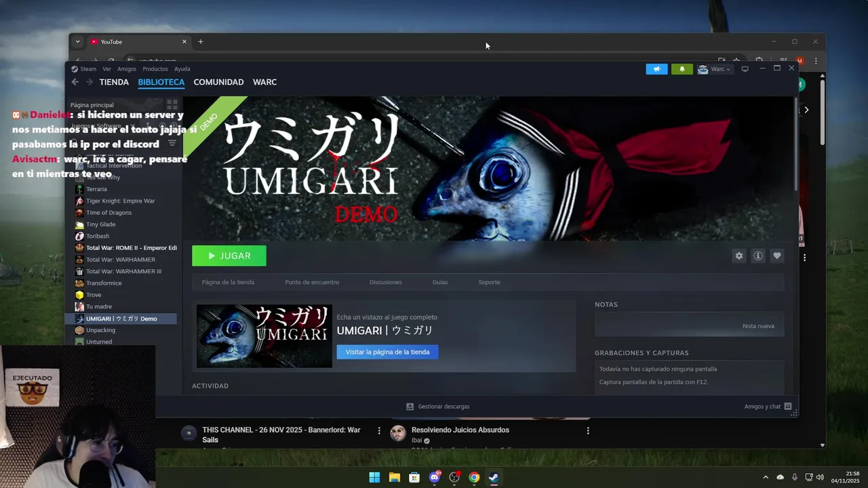Click the next chevron arrow in YouTube window
Image resolution: width=868 pixels, height=488 pixels.
pos(806,110)
